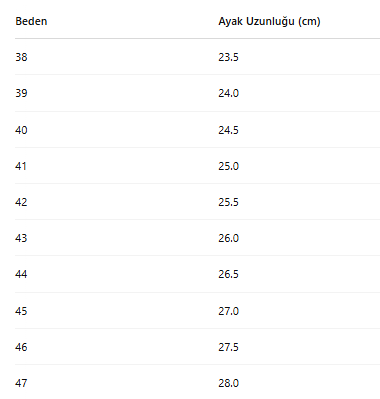Select size 39 in the Beden column
This screenshot has height=399, width=380.
(x=21, y=93)
